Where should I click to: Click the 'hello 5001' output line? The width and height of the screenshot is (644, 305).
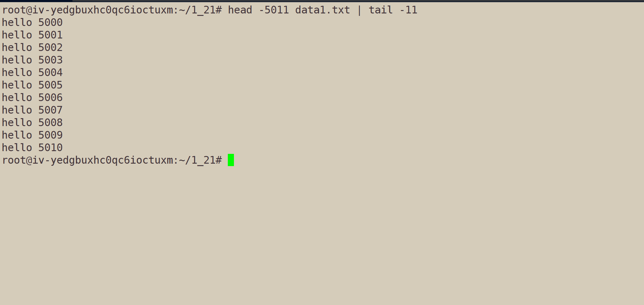click(x=32, y=35)
